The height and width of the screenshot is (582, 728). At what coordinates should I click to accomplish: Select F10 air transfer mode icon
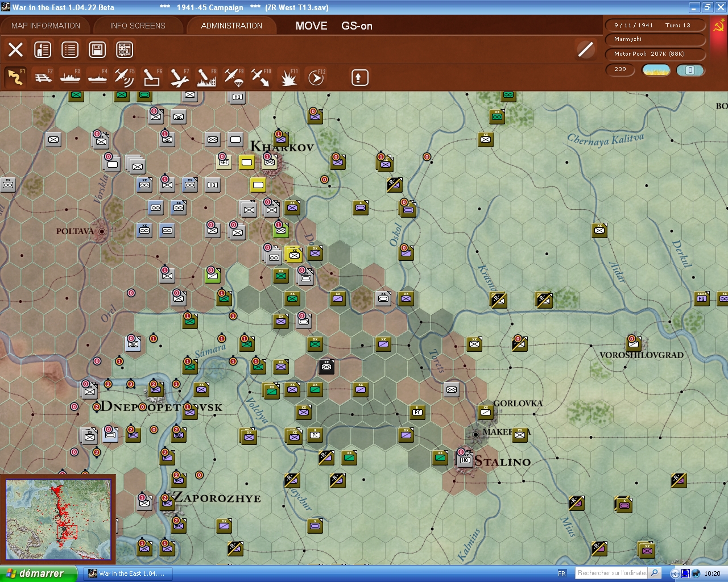[x=261, y=77]
